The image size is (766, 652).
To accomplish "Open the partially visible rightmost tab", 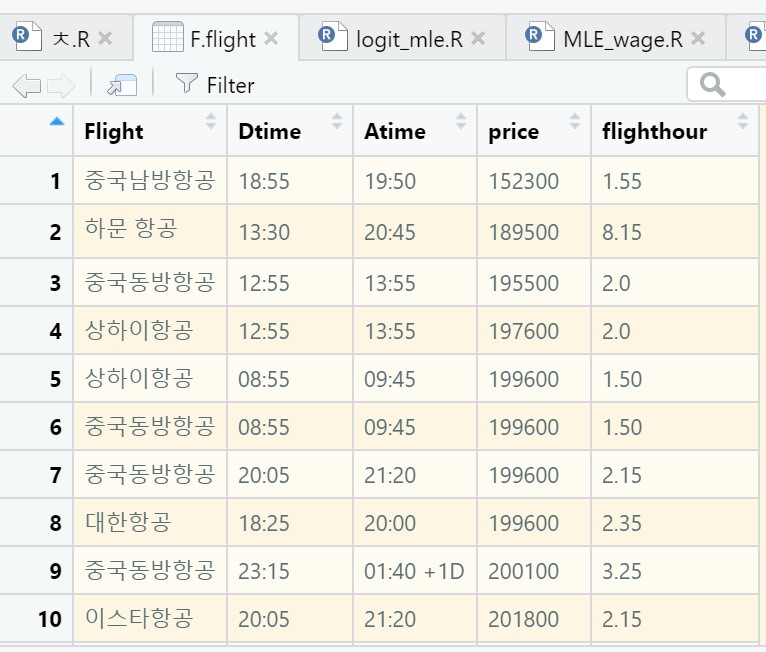I will point(747,38).
